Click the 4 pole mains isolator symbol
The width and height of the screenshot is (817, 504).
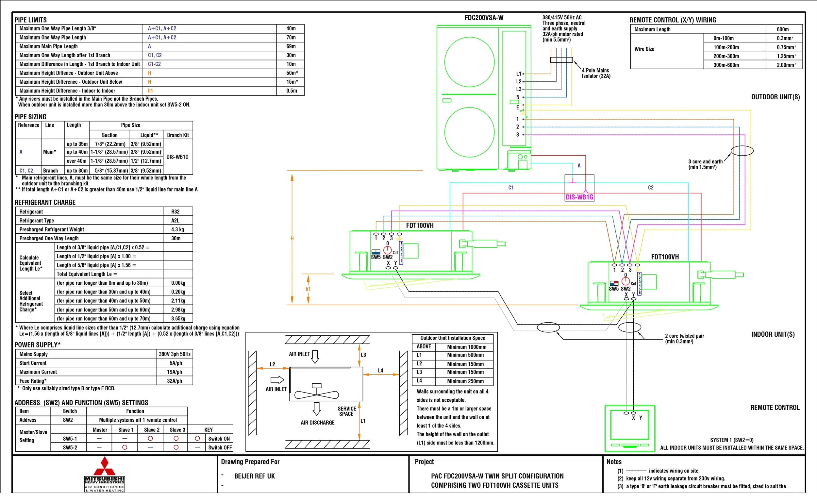coord(561,60)
